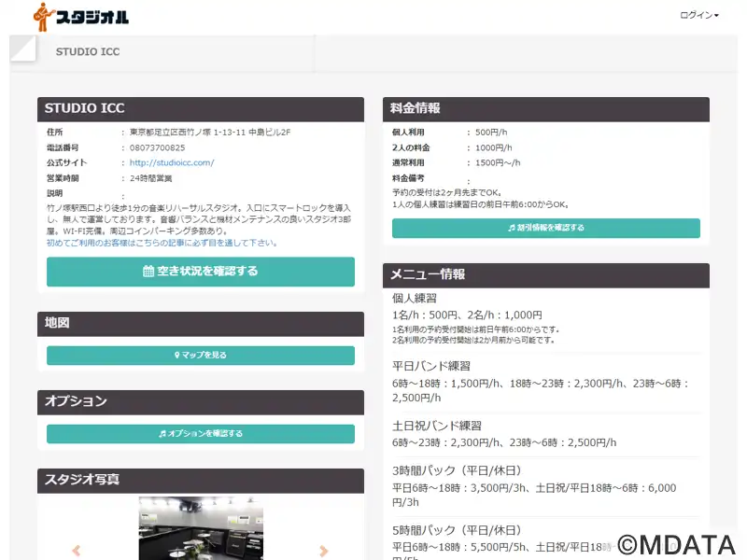The image size is (747, 560).
Task: Click the スタジオ写真 panel header
Action: [x=201, y=481]
